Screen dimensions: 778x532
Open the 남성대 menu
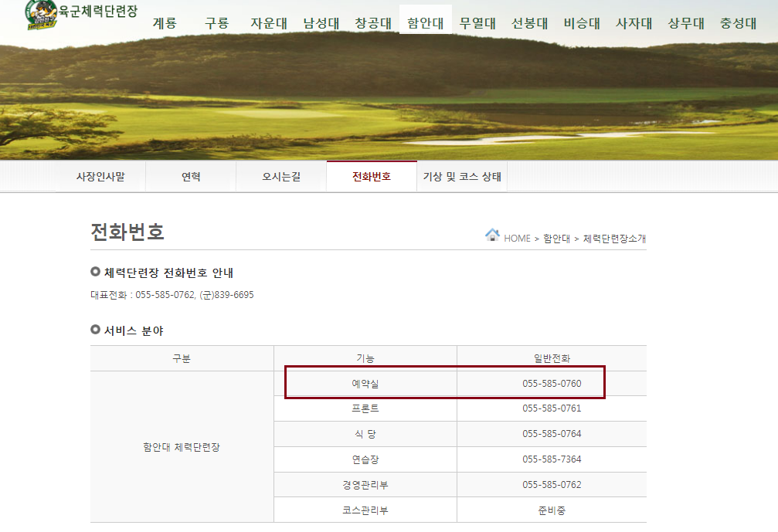[321, 23]
